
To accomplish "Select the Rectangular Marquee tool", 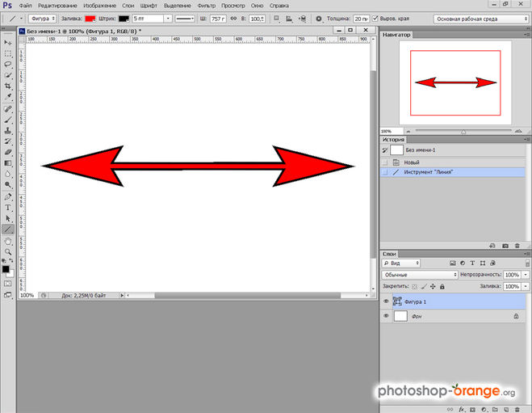I will point(8,53).
